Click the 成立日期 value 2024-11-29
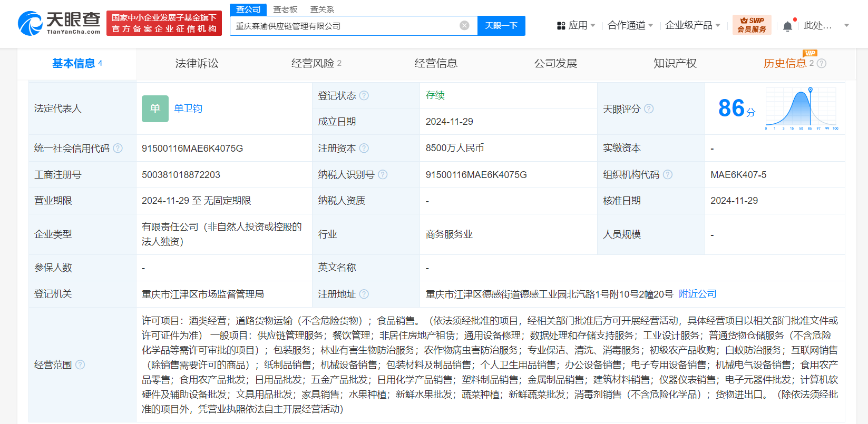The height and width of the screenshot is (424, 868). click(450, 122)
